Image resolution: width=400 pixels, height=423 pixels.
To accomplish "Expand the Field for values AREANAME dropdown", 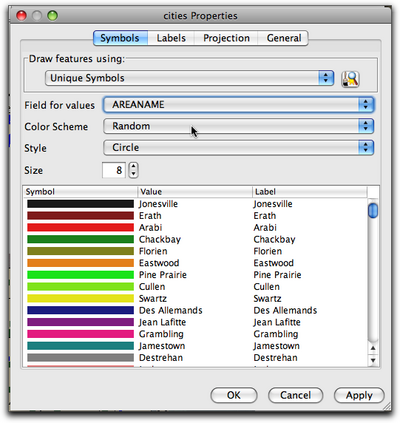I will [239, 105].
